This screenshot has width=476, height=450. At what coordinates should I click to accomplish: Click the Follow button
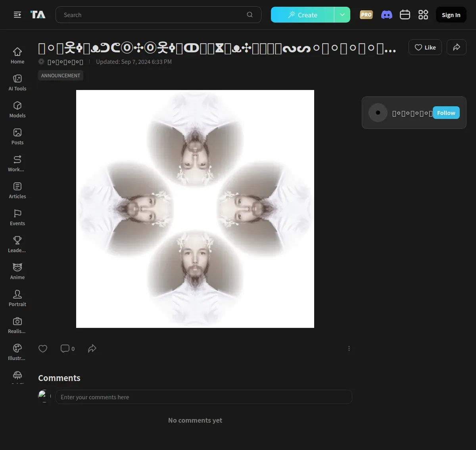446,113
